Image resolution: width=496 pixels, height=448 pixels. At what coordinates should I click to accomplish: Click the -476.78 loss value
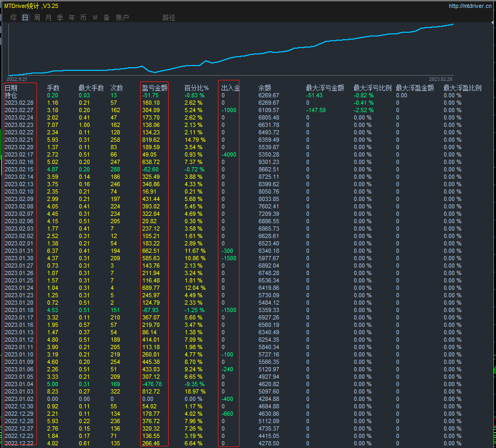pos(153,384)
